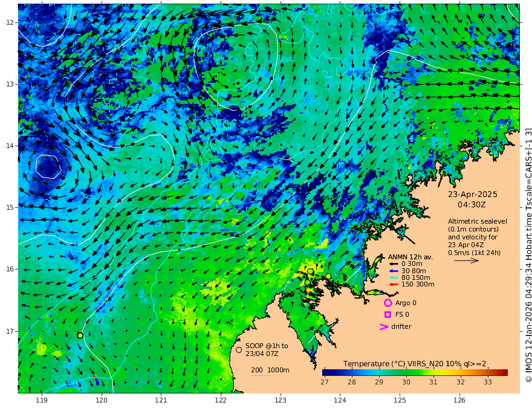Click the latitude axis label -16
The height and width of the screenshot is (411, 532).
9,269
